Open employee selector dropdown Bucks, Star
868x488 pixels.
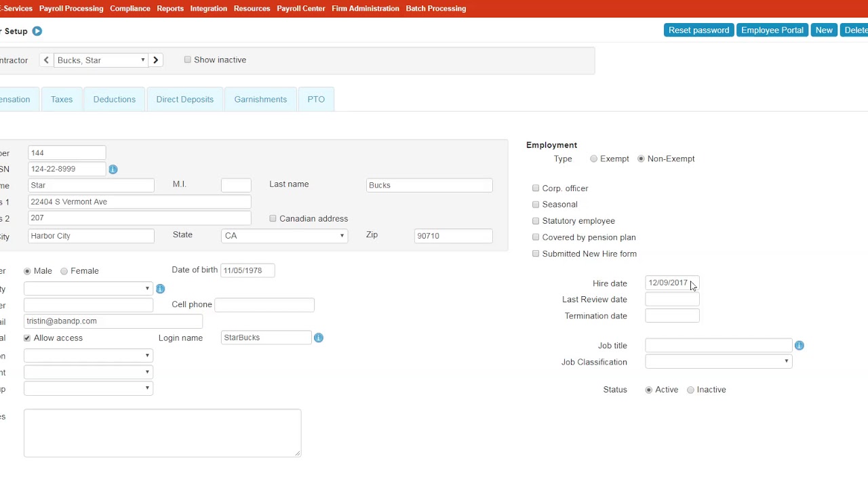(x=101, y=60)
